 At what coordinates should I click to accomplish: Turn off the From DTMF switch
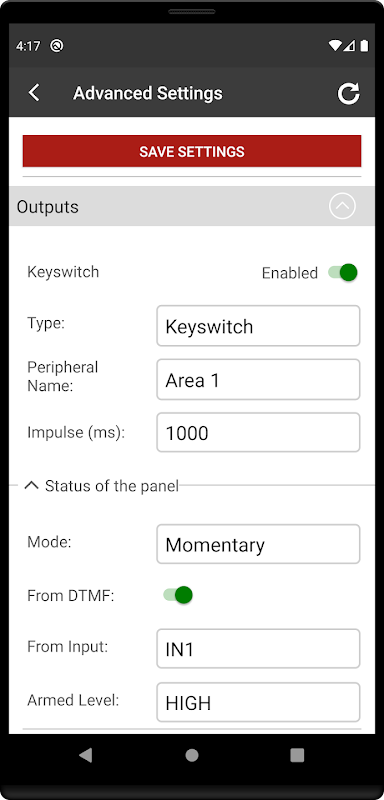[178, 595]
